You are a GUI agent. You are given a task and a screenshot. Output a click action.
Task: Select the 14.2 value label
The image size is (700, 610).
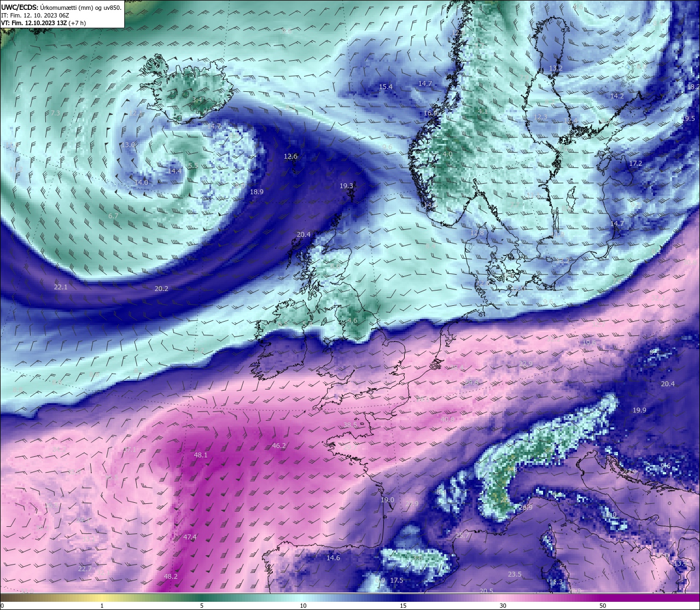coord(617,96)
